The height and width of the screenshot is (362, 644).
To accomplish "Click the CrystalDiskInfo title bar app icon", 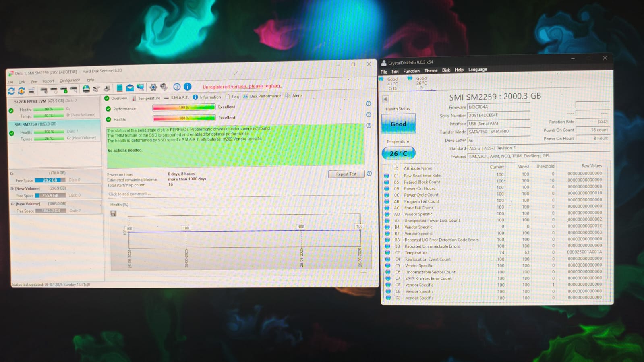I will click(x=384, y=63).
